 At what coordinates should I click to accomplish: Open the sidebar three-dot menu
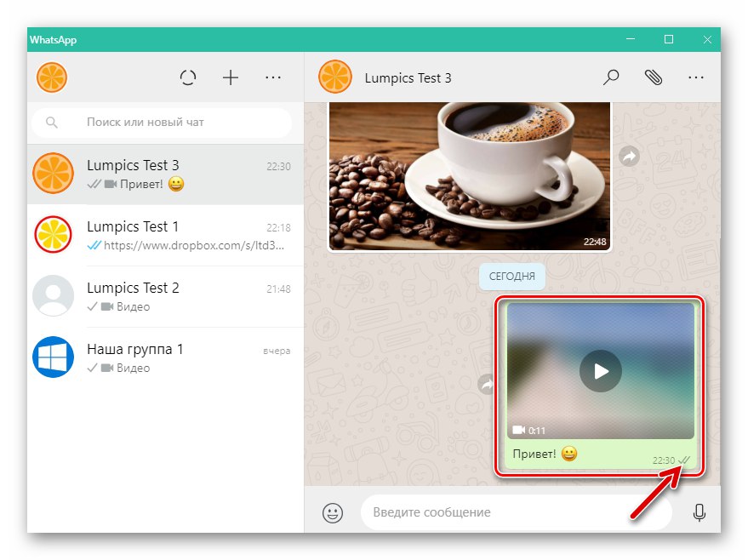pos(273,77)
